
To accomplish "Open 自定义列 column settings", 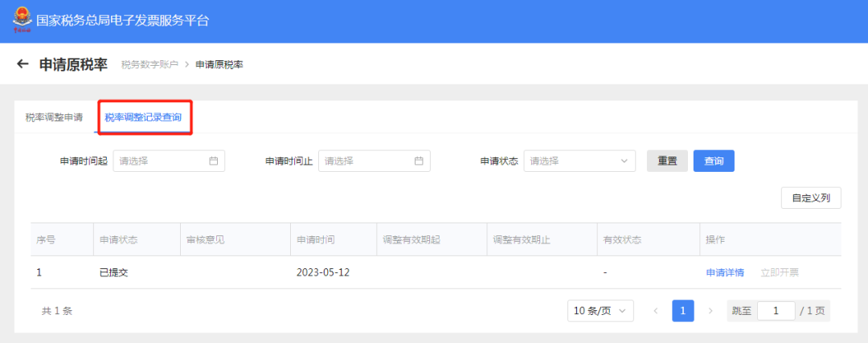I will (811, 198).
